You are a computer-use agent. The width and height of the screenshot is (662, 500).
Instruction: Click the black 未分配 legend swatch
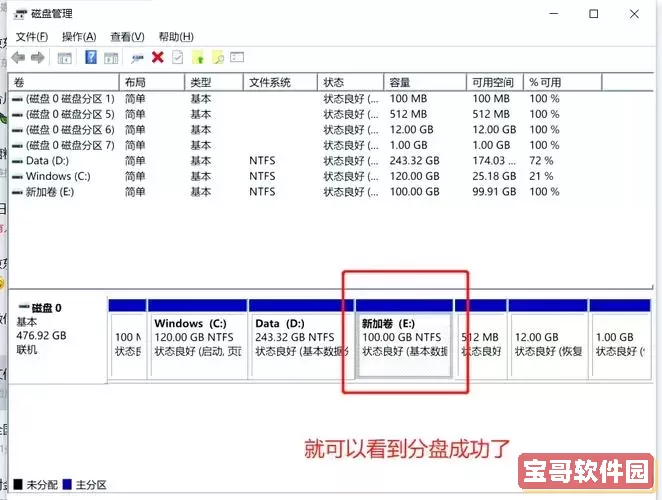(x=18, y=484)
